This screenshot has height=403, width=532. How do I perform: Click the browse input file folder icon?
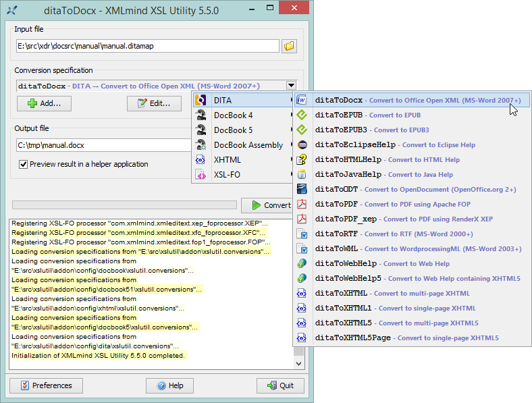click(x=289, y=46)
